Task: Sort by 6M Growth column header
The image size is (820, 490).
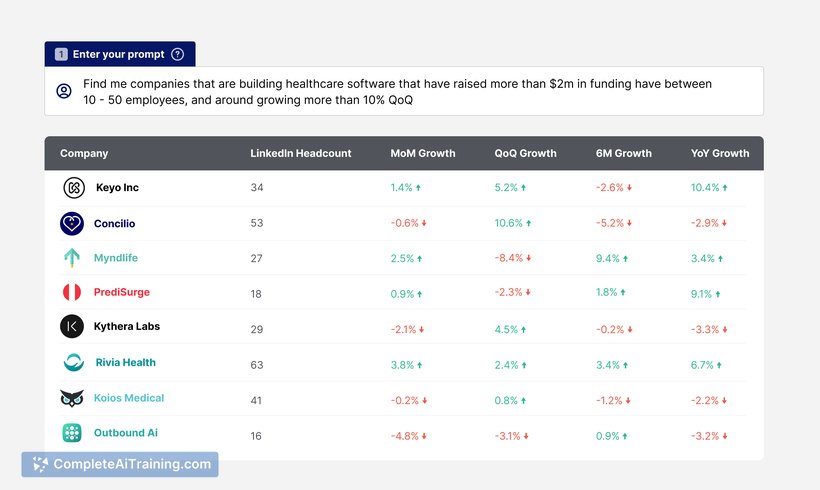Action: pyautogui.click(x=623, y=153)
